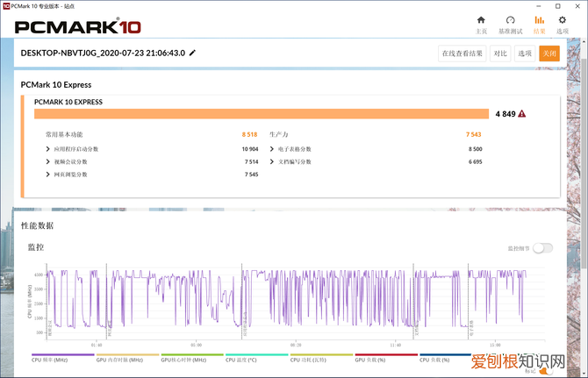
Task: Open the 基准测试 benchmark gauge icon
Action: pyautogui.click(x=510, y=24)
